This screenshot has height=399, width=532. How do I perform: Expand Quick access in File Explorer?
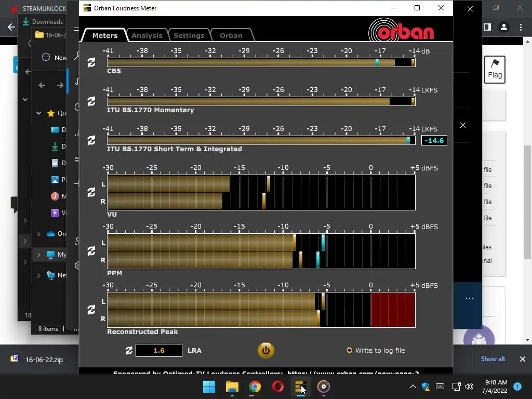[x=38, y=113]
